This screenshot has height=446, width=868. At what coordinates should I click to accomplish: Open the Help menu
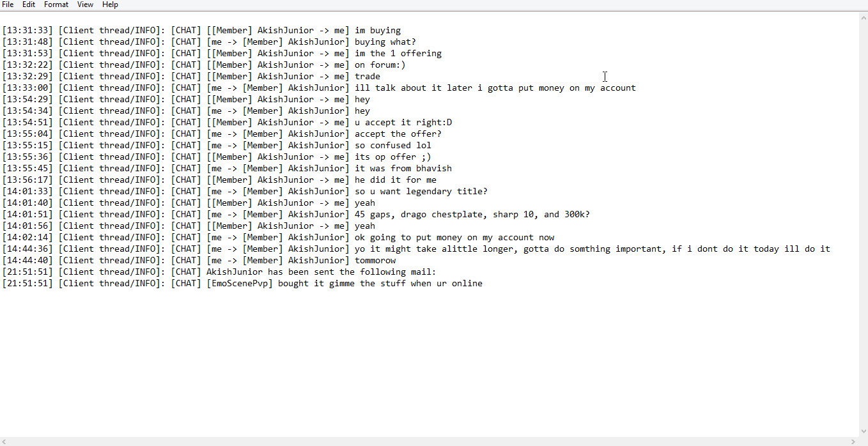tap(110, 4)
